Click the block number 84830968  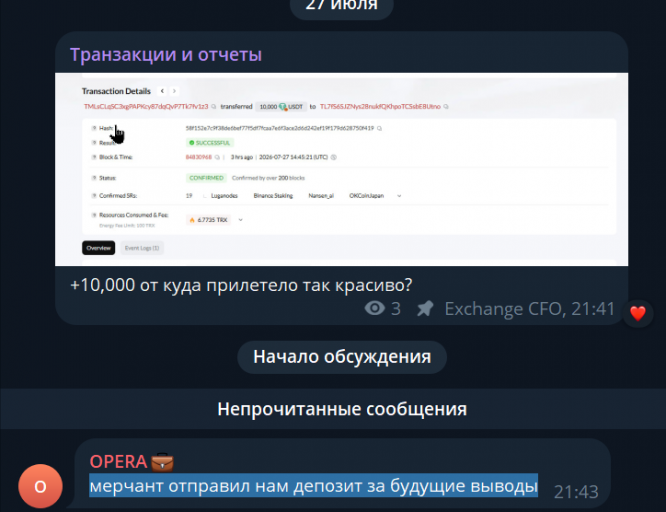click(198, 157)
